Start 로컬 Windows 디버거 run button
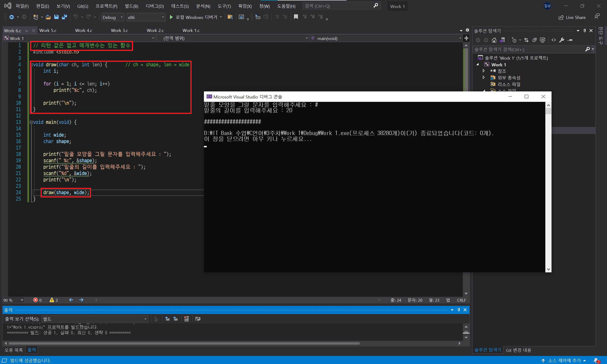607x364 pixels. [171, 17]
